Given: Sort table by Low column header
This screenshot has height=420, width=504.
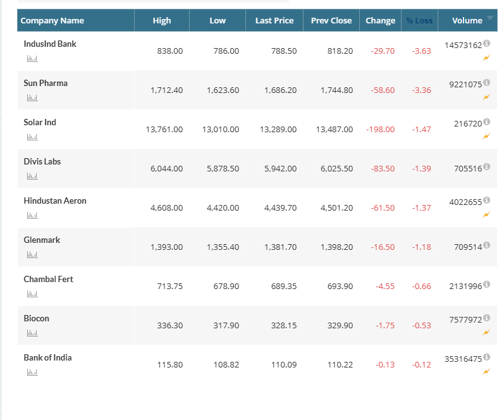Looking at the screenshot, I should pyautogui.click(x=218, y=21).
